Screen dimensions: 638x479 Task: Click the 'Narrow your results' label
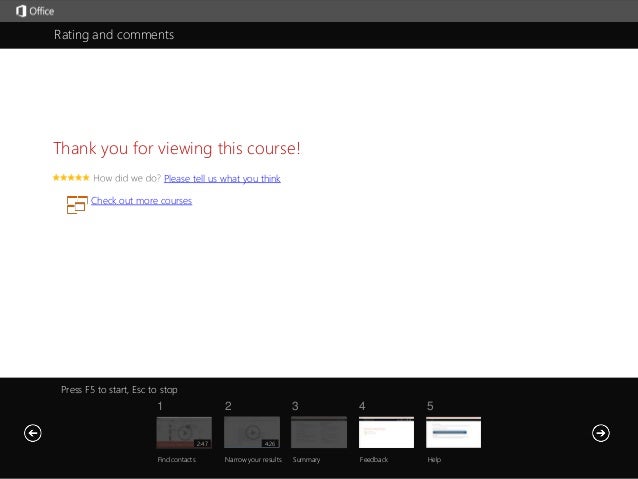click(253, 459)
